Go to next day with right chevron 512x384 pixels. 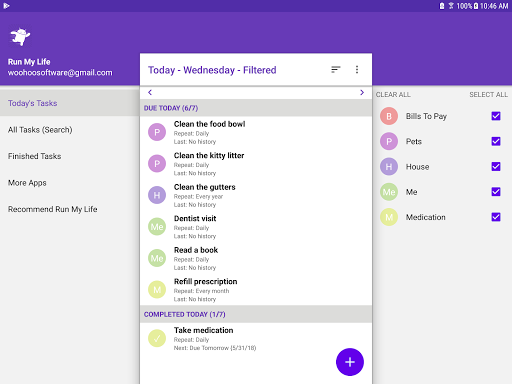[x=362, y=92]
